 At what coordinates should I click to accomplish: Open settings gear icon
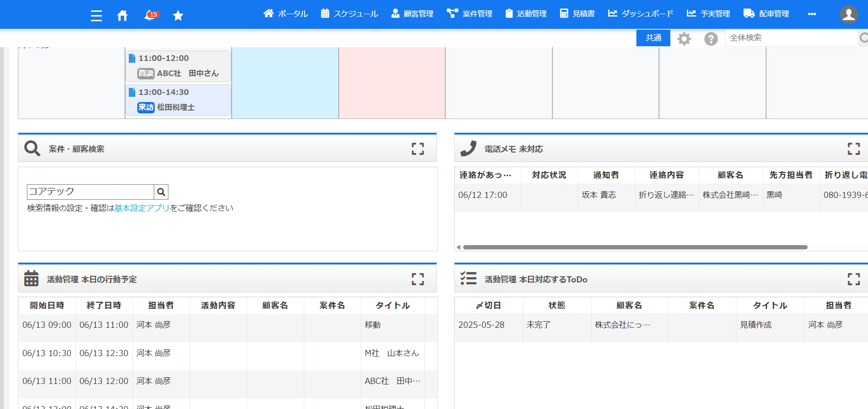pos(684,39)
